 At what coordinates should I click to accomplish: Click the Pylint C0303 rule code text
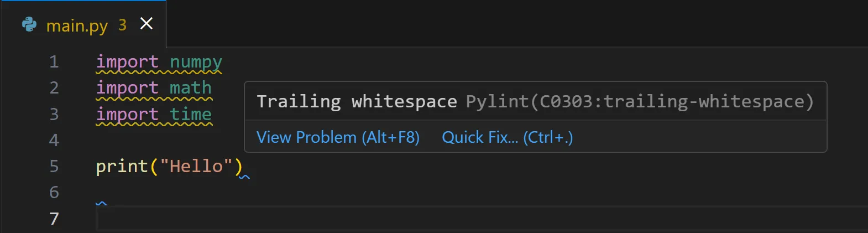pyautogui.click(x=640, y=101)
